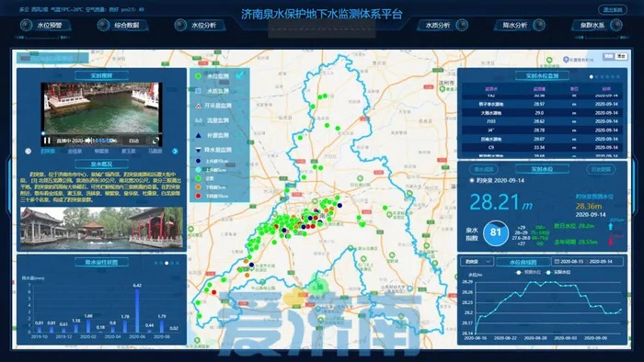The height and width of the screenshot is (362, 644).
Task: Select 趵突泉 2020-09-14 radio button
Action: tap(472, 180)
